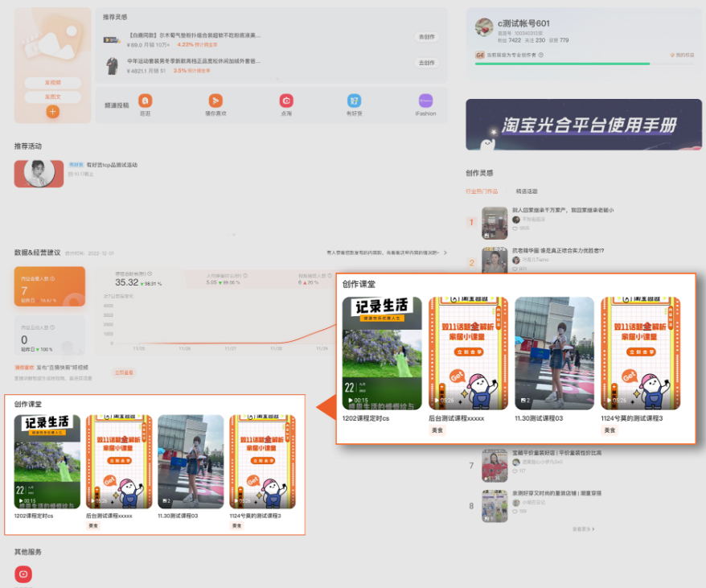Click the 立即查看 button in data section
Viewport: 706px width, 588px height.
tap(122, 372)
